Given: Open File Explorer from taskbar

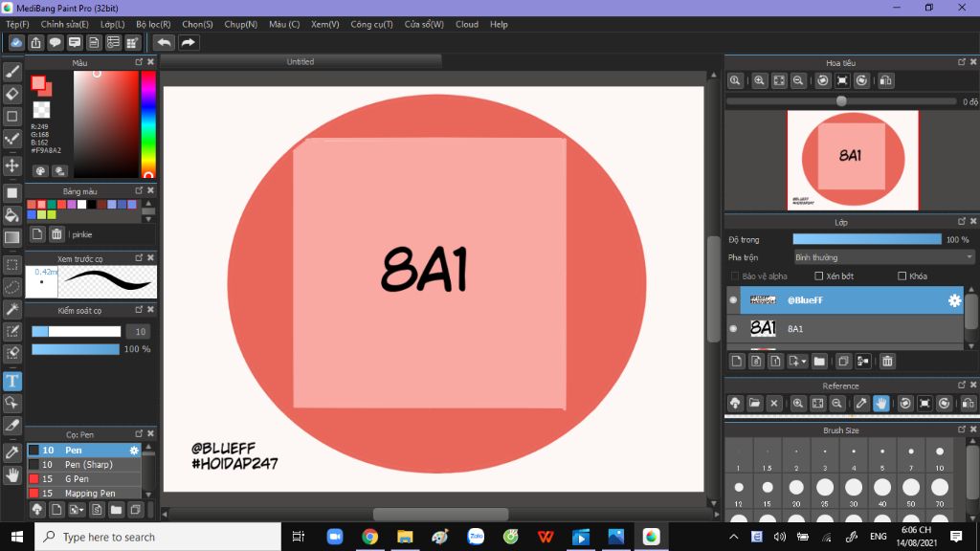Looking at the screenshot, I should (x=405, y=537).
